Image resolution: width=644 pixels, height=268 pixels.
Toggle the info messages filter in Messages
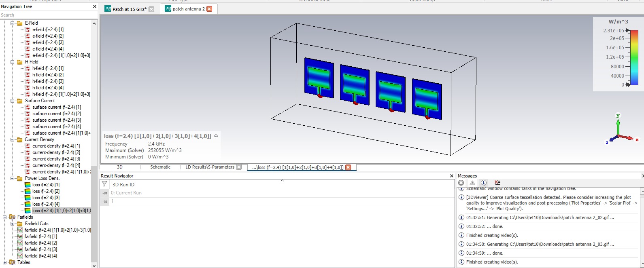483,183
